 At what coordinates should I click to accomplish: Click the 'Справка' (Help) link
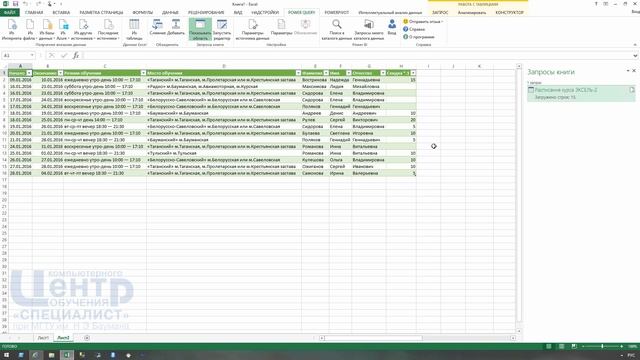point(414,29)
